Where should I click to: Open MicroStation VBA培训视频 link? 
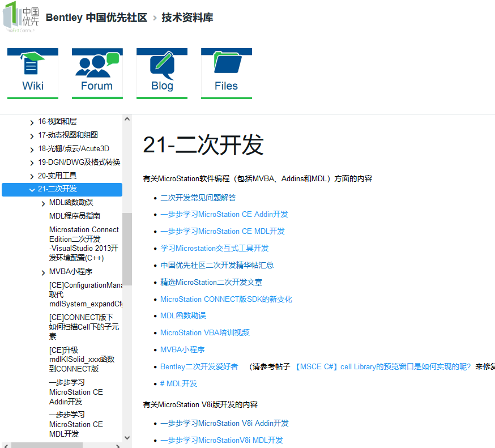tap(205, 333)
